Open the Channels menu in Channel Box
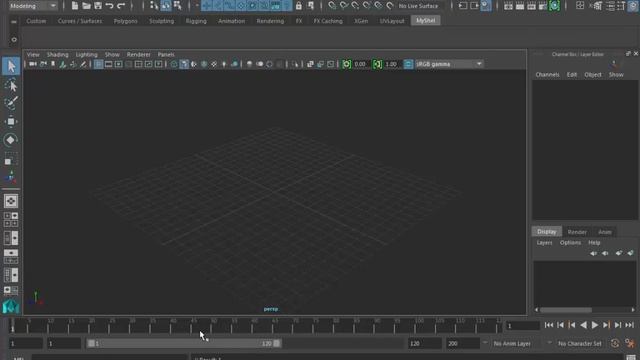Screen dimensions: 640x360 (547, 75)
